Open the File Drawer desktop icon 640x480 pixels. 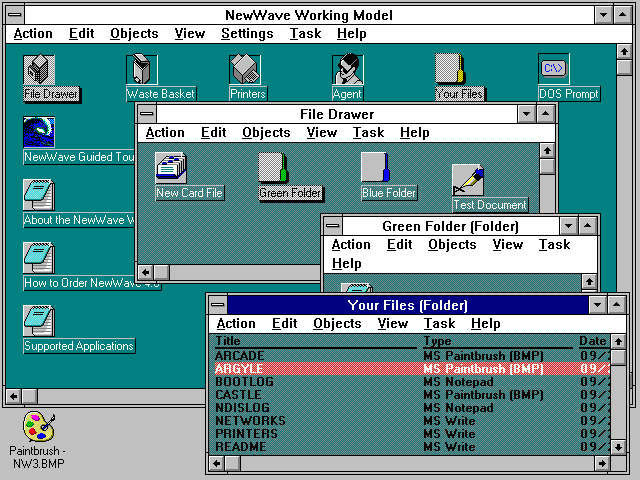point(38,70)
